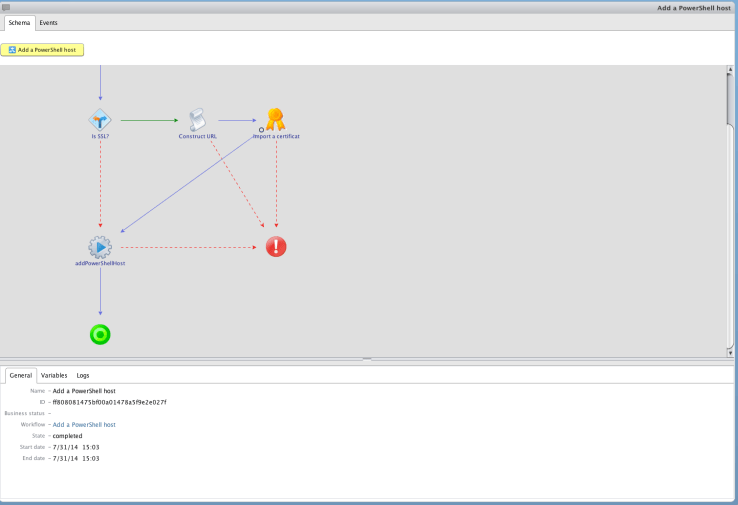Screen dimensions: 738x505
Task: Click the yellow Add a PowerShell host breadcrumb
Action: tap(42, 49)
